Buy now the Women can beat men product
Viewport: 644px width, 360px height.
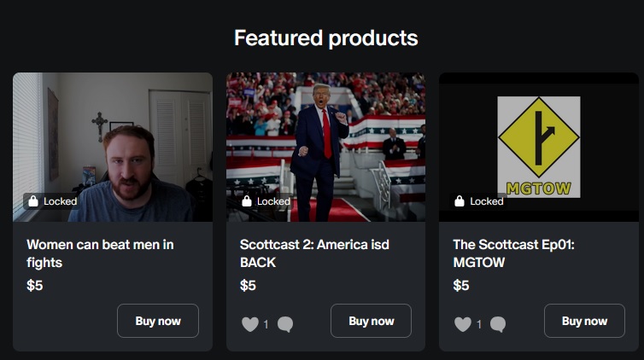coord(158,321)
